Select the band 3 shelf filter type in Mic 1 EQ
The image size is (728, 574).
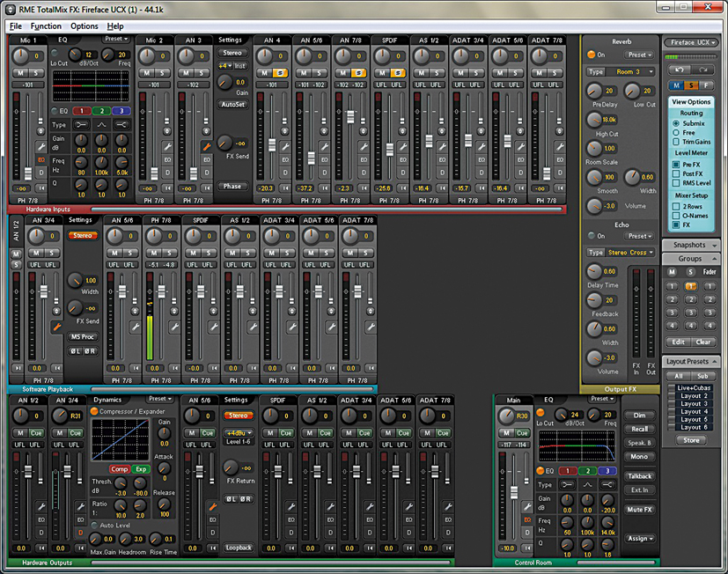[121, 124]
